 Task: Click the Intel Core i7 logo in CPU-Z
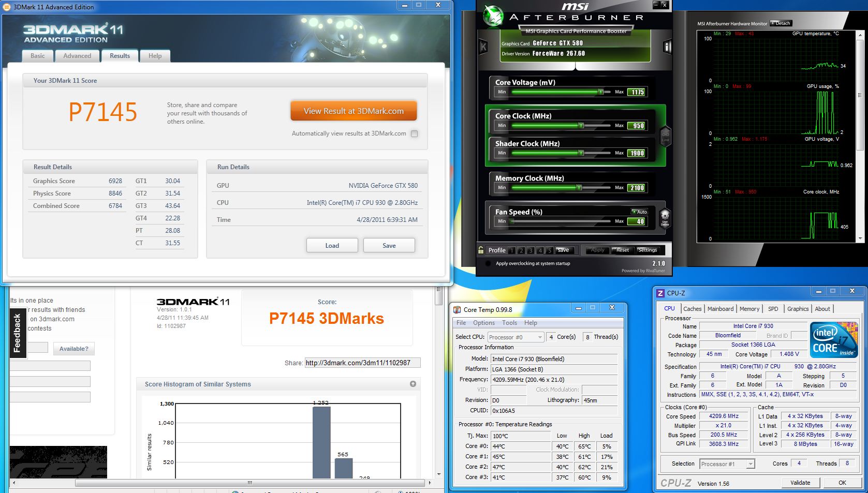pos(834,339)
